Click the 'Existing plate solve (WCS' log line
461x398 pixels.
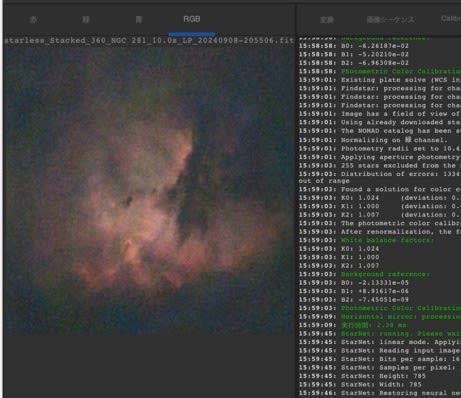[380, 80]
